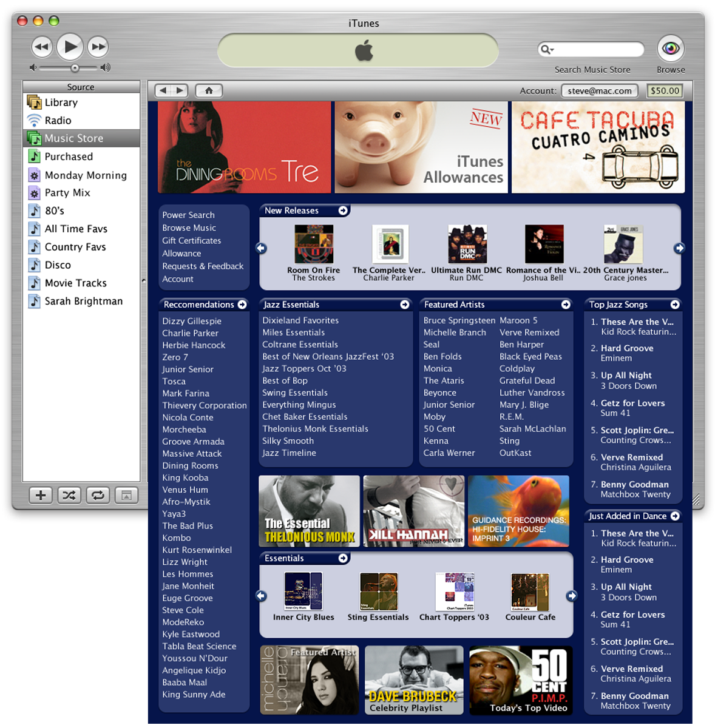Click the Power Search link
This screenshot has width=715, height=728.
[188, 215]
